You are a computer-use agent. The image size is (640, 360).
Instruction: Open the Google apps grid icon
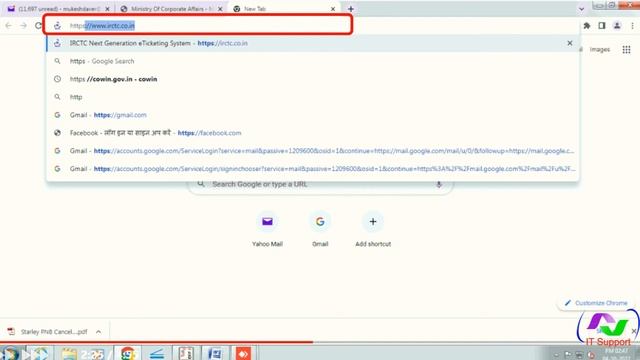pos(626,49)
